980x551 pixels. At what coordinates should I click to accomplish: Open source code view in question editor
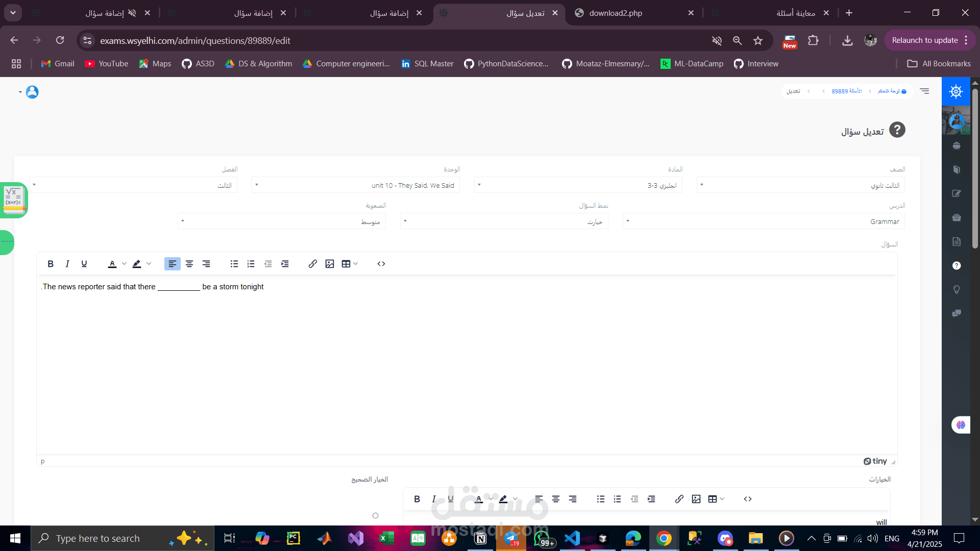(381, 264)
